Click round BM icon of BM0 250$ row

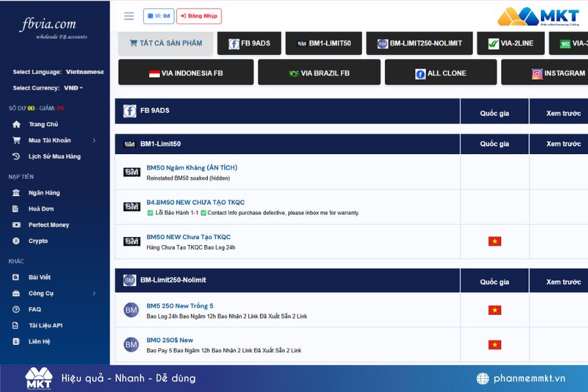coord(131,345)
